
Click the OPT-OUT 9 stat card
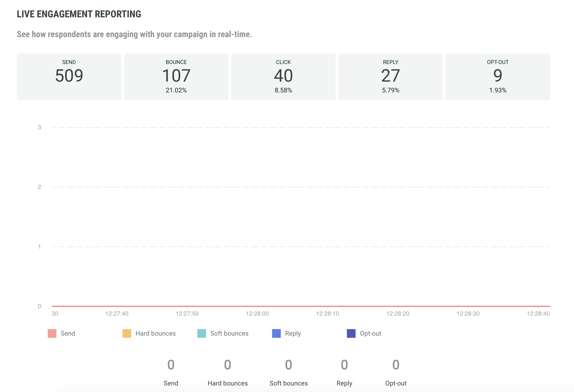pyautogui.click(x=498, y=77)
